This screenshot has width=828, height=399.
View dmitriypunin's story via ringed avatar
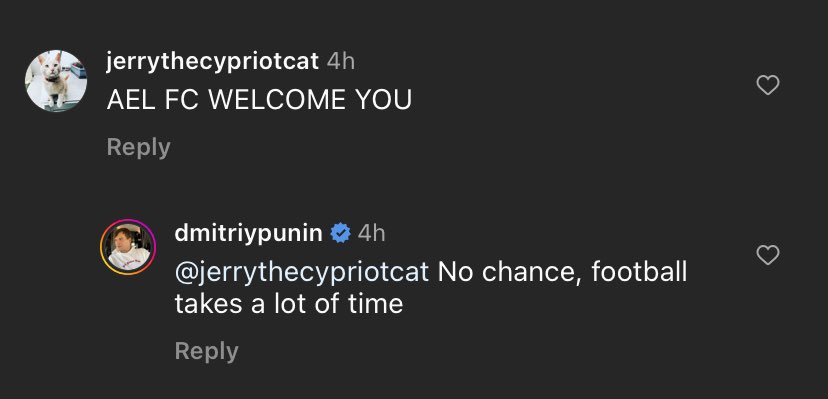tap(128, 247)
